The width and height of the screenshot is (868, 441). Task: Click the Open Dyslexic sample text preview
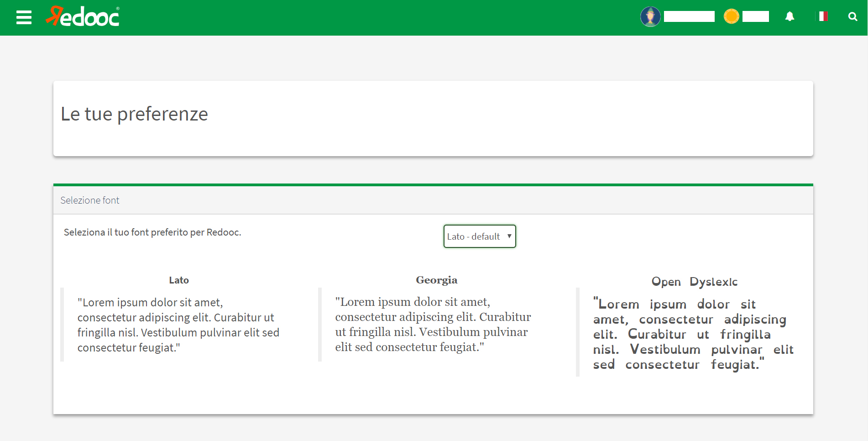(693, 335)
